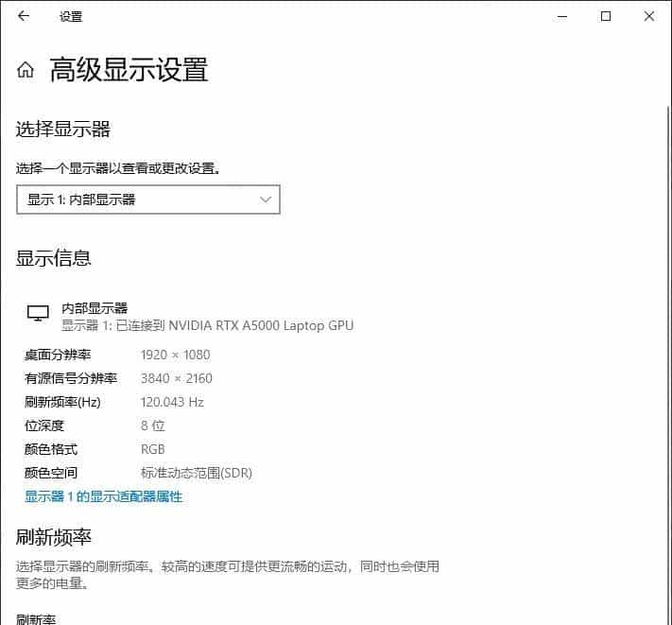Screen dimensions: 672x625
Task: Select the 3840 × 2160 signal resolution value
Action: click(x=177, y=378)
